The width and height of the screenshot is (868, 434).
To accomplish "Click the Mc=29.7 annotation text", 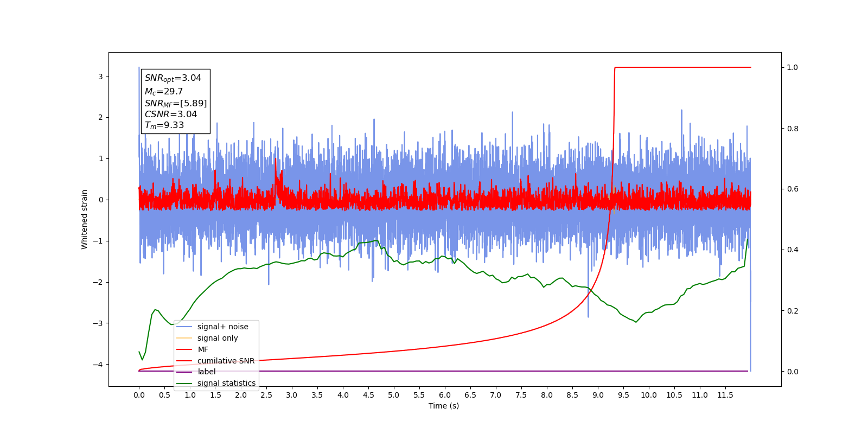I will pos(164,92).
